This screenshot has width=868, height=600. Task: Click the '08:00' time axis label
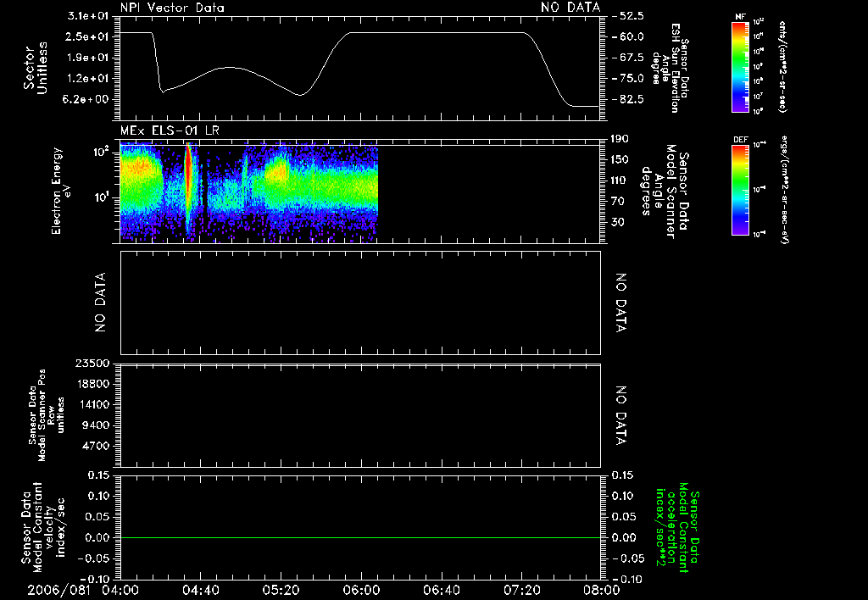pos(602,590)
